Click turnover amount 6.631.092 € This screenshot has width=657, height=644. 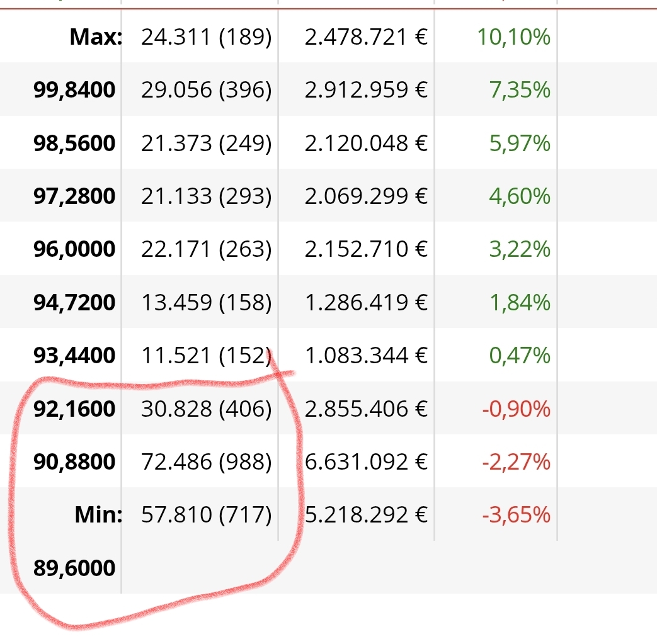pos(367,462)
